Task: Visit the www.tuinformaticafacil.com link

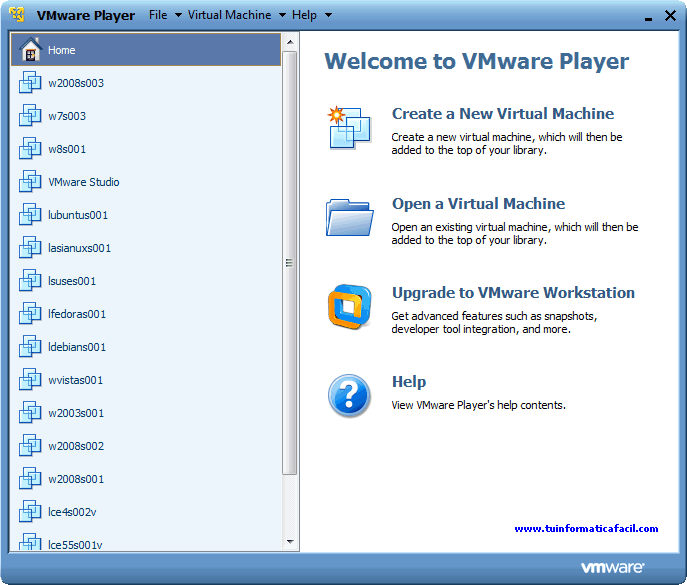Action: point(586,528)
